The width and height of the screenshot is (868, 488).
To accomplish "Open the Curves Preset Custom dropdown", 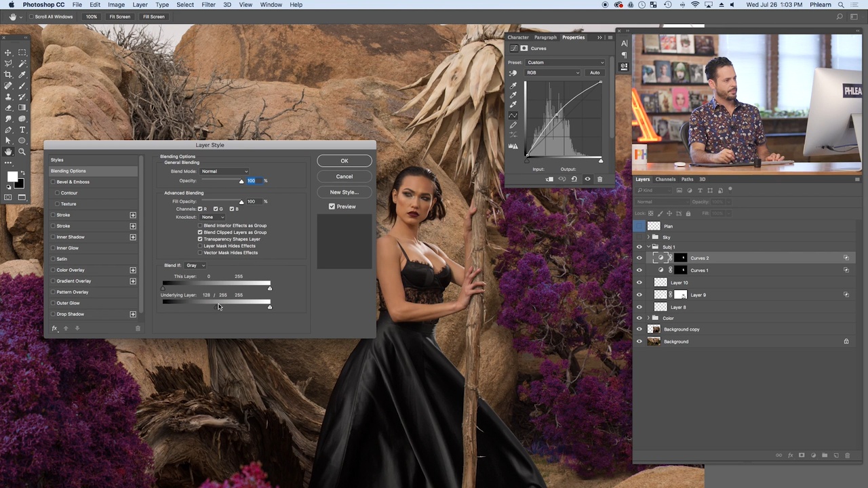I will [565, 62].
